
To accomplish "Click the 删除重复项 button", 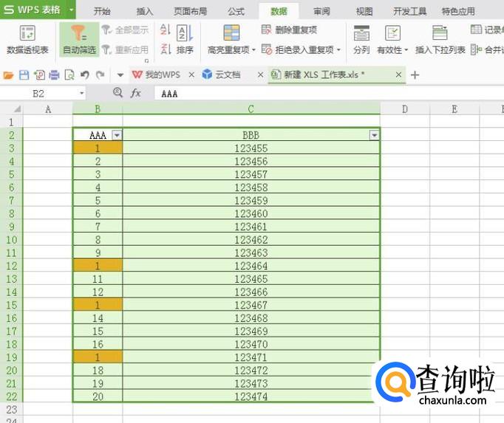I will (x=290, y=30).
